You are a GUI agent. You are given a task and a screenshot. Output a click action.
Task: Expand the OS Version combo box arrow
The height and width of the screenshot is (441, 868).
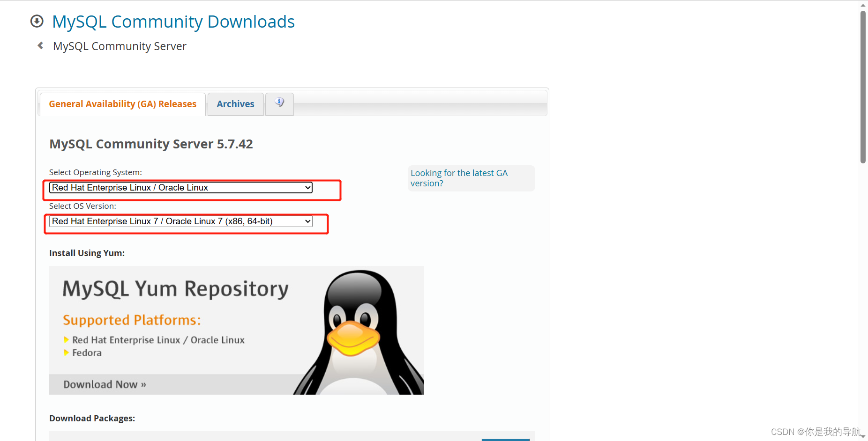coord(307,221)
